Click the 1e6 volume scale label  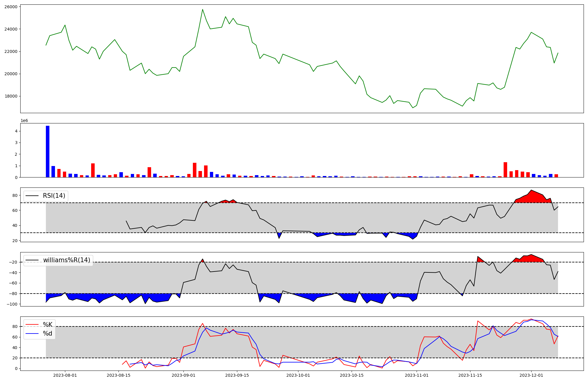tap(24, 121)
